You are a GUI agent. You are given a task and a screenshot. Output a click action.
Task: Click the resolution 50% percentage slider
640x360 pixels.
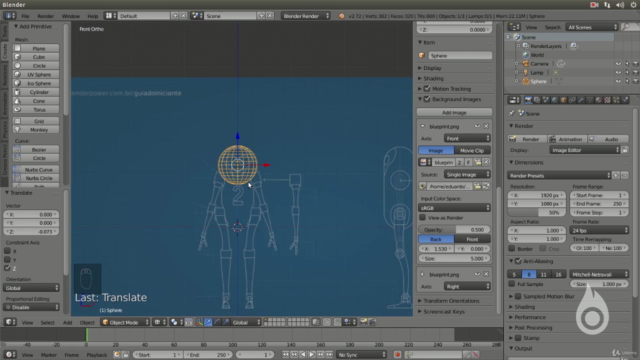(537, 213)
